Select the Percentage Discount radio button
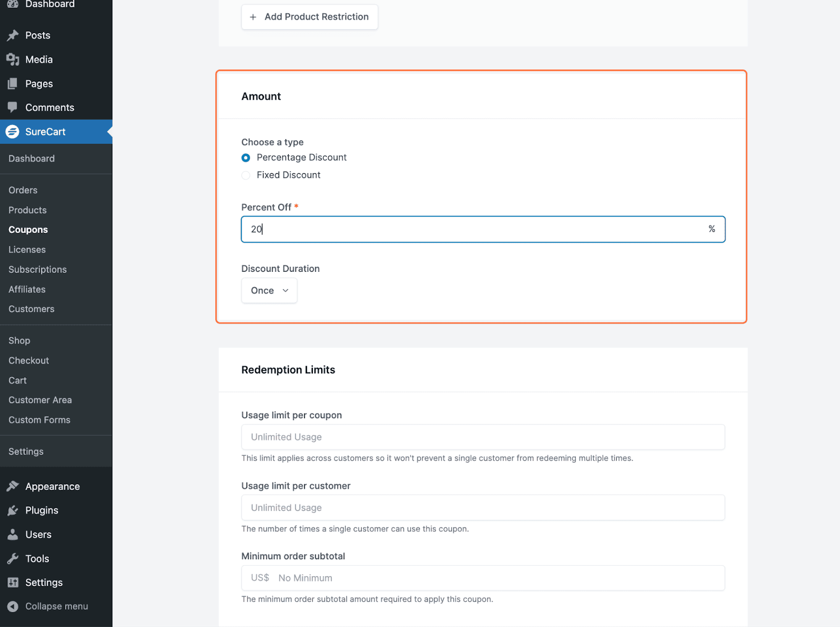The height and width of the screenshot is (627, 840). click(x=246, y=158)
